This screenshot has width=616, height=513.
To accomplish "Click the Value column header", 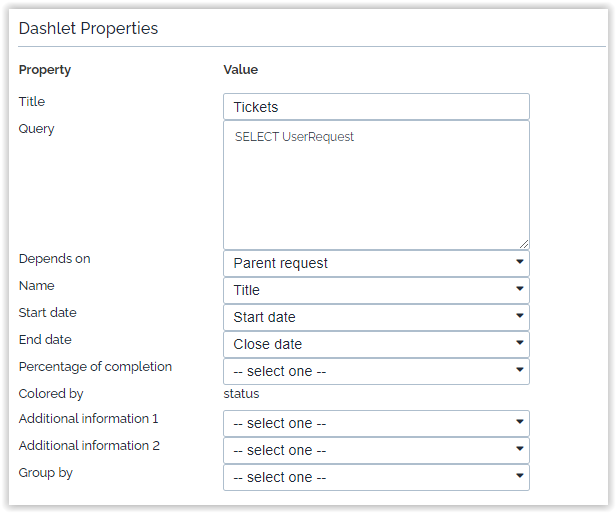I will coord(240,70).
